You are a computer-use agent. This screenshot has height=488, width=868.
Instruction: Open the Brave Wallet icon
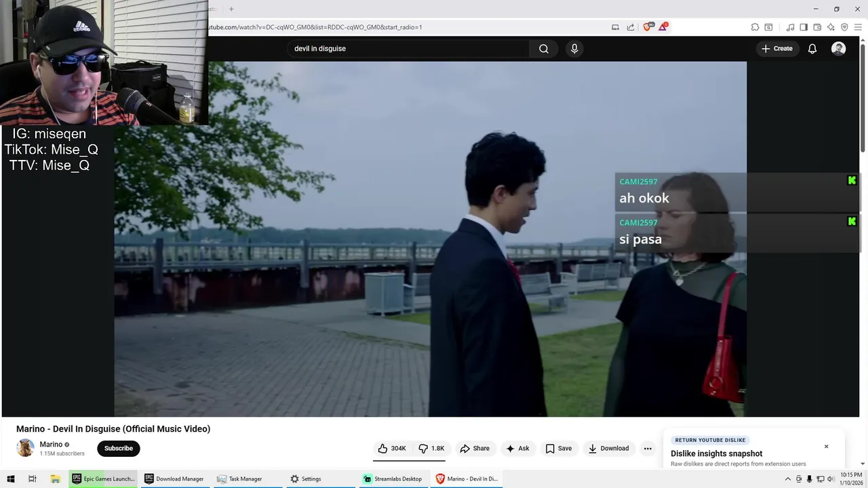817,27
